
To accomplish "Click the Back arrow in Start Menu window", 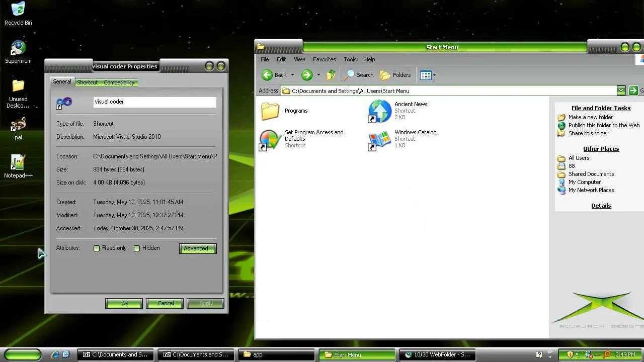I will (x=267, y=75).
